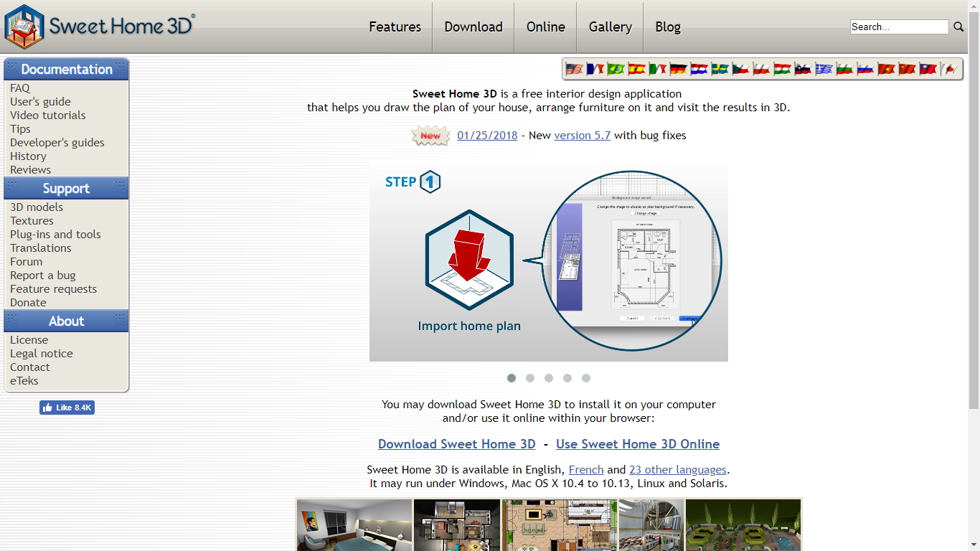Select the Polish flag language icon
This screenshot has width=980, height=551.
pyautogui.click(x=761, y=70)
